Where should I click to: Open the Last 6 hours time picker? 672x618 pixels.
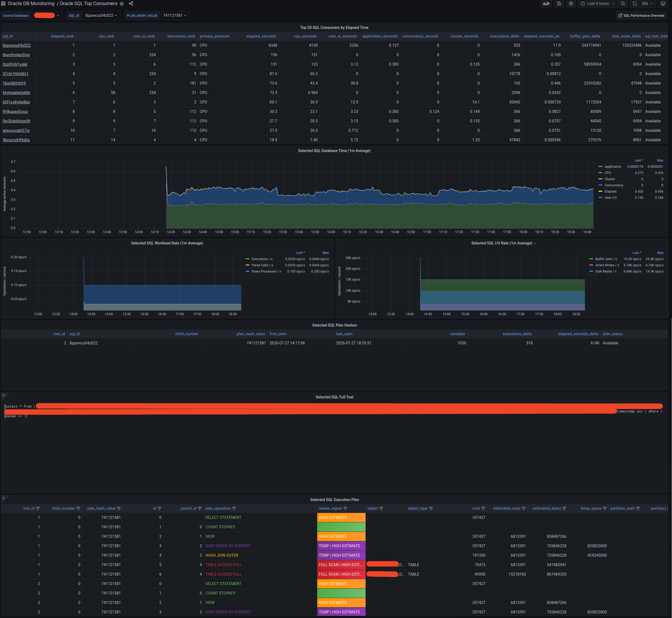598,4
